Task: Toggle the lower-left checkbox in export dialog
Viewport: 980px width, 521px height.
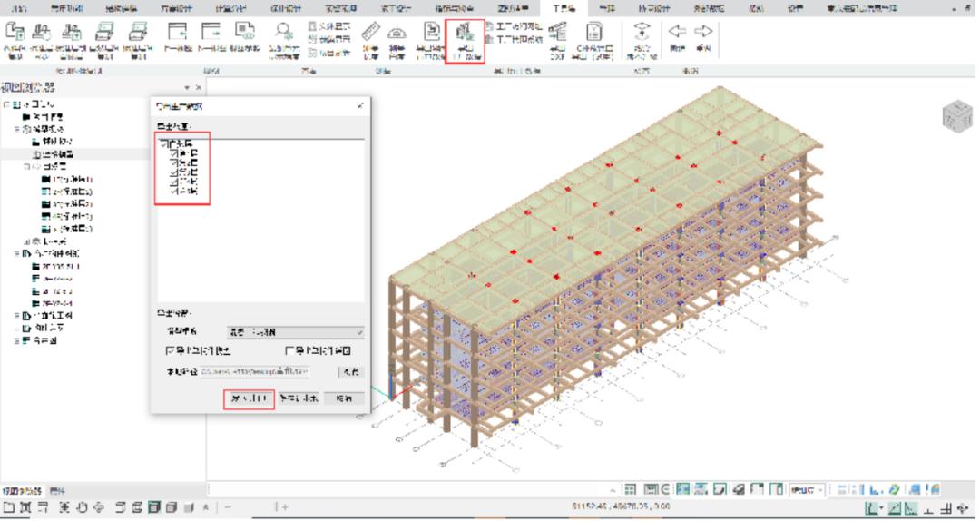Action: coord(169,350)
